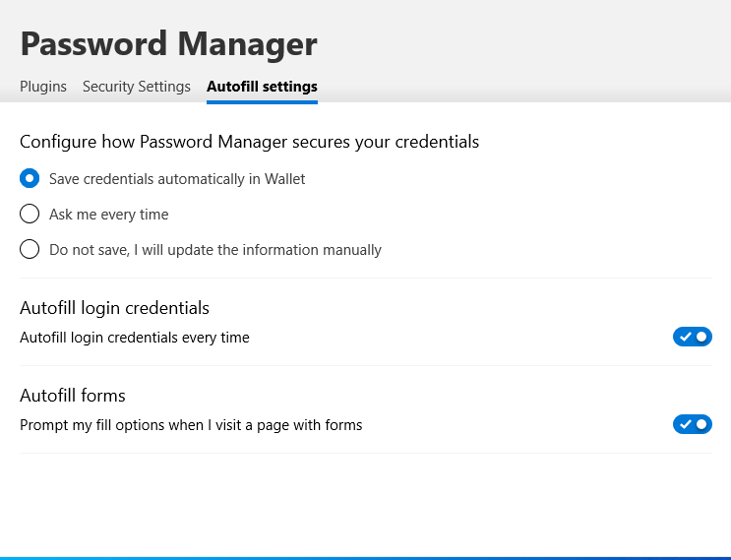Click the blue bar at the window bottom
This screenshot has width=731, height=560.
365,557
